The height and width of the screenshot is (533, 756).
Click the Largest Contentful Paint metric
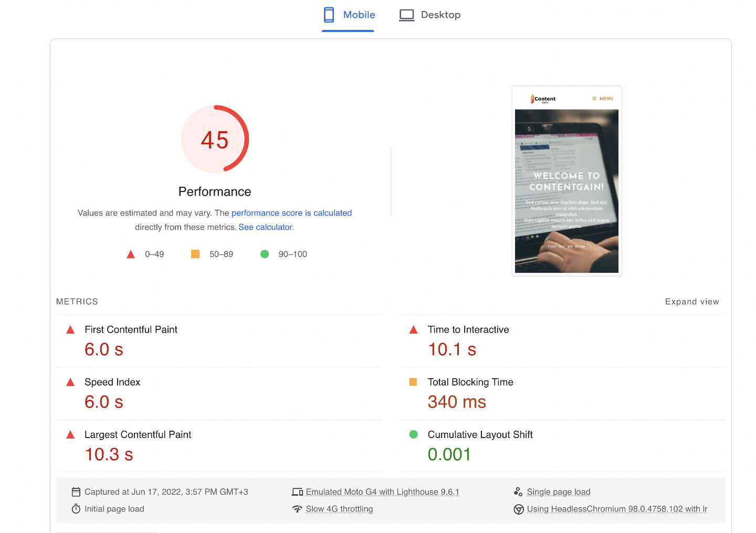[138, 435]
